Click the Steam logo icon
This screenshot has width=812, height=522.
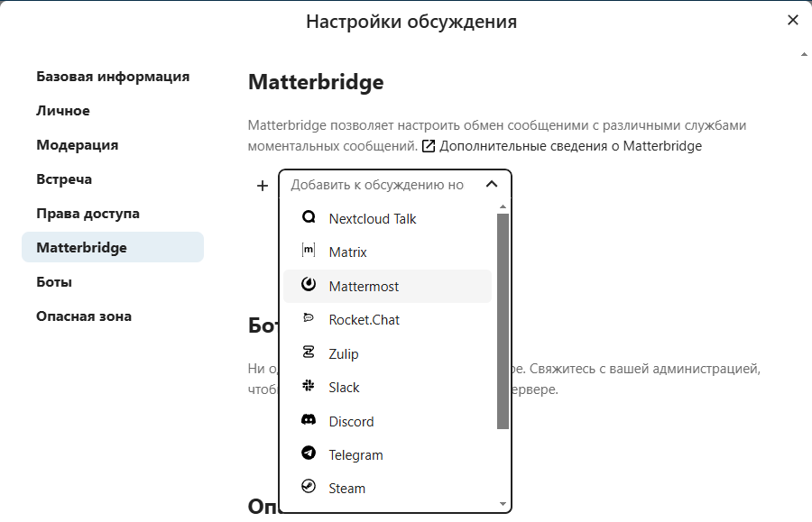tap(309, 488)
